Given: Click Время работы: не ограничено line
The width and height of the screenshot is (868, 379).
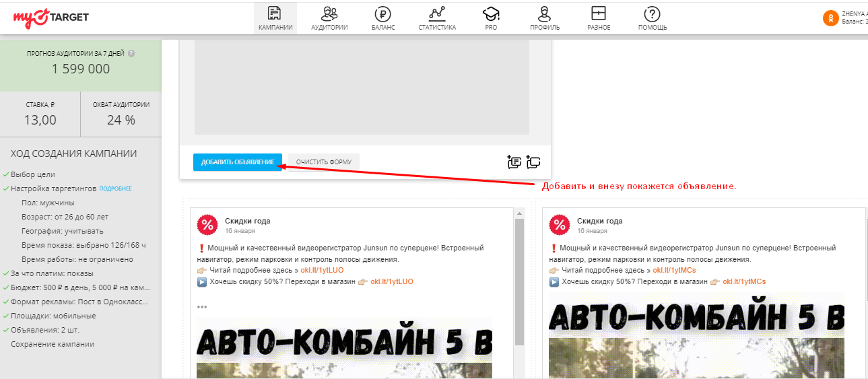Looking at the screenshot, I should (x=77, y=259).
